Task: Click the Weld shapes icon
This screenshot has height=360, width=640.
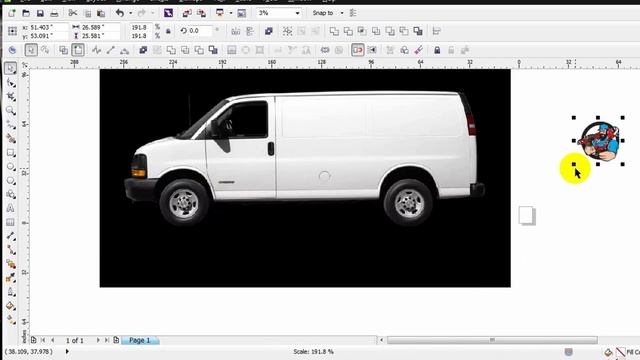Action: (334, 31)
